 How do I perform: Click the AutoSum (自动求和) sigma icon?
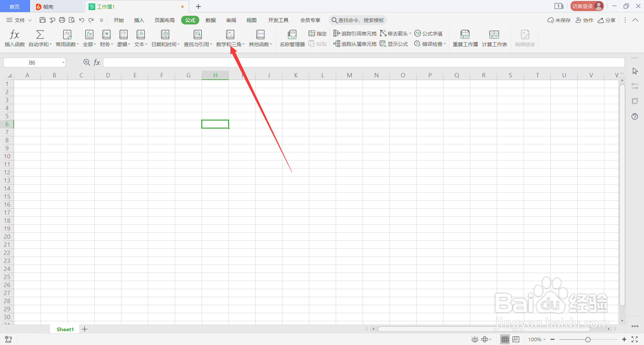40,34
